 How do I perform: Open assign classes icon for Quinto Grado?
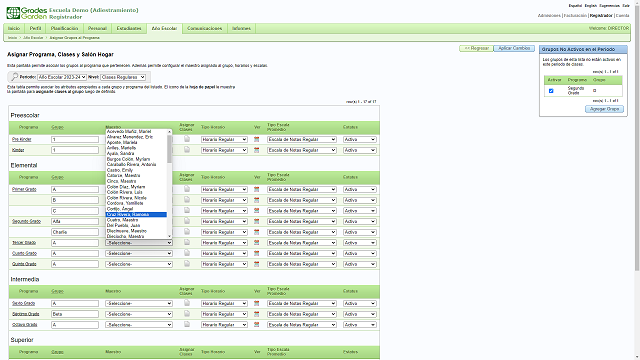click(187, 264)
